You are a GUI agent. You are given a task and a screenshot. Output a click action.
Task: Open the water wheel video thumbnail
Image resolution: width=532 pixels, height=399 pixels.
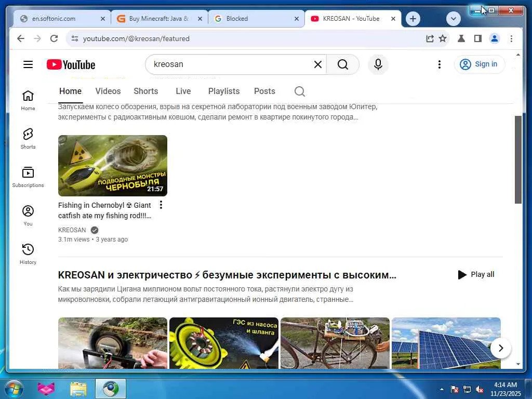coord(113,343)
